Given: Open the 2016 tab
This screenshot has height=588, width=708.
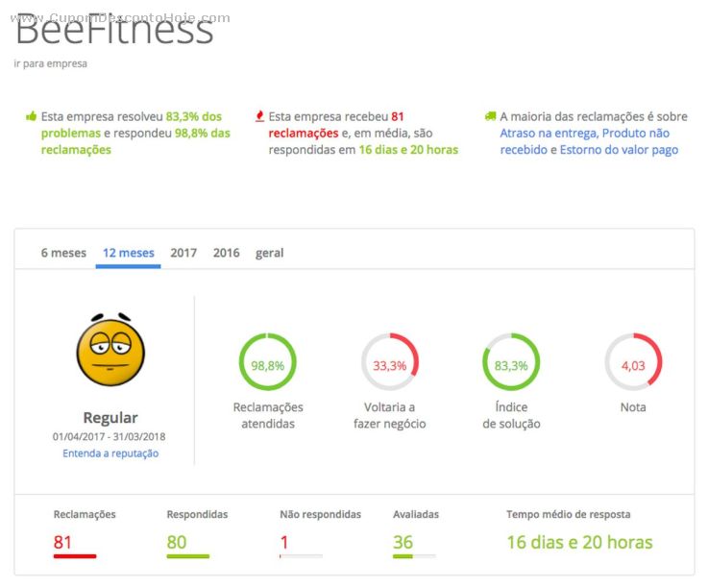Looking at the screenshot, I should point(227,253).
